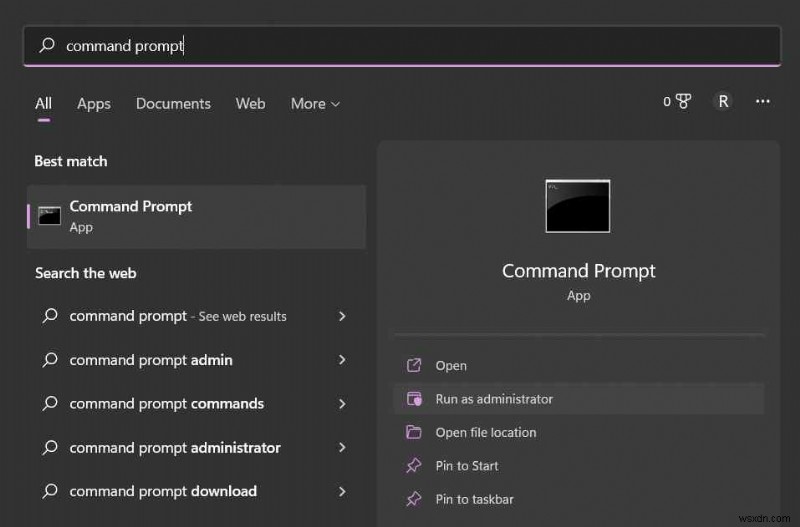
Task: Expand the 'command prompt download' suggestion arrow
Action: click(x=342, y=491)
